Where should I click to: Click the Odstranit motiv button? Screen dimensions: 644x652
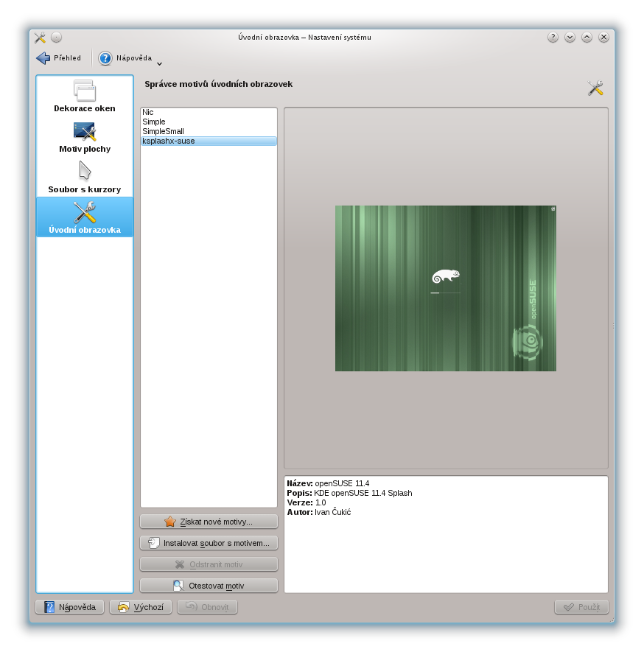coord(209,564)
